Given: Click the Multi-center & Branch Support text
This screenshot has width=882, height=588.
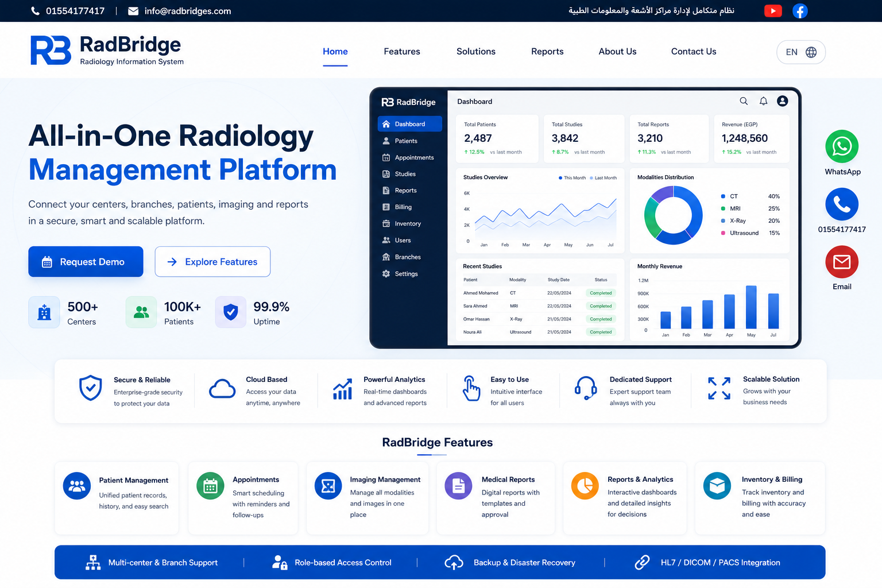Looking at the screenshot, I should pos(163,563).
